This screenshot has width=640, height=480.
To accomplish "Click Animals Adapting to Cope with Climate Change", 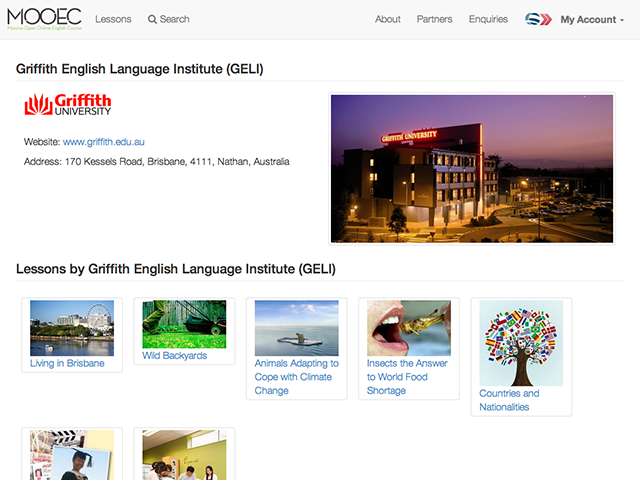I will (297, 377).
